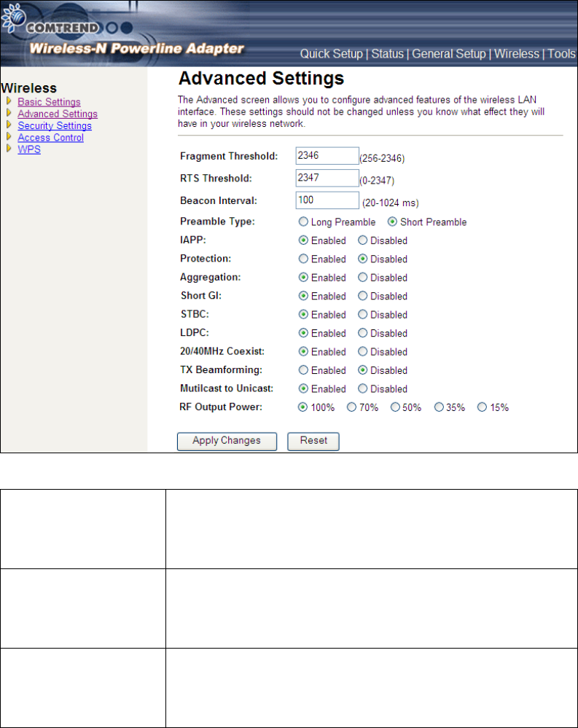Click arrow icon beside Advanced Settings
The image size is (578, 728).
pos(9,113)
